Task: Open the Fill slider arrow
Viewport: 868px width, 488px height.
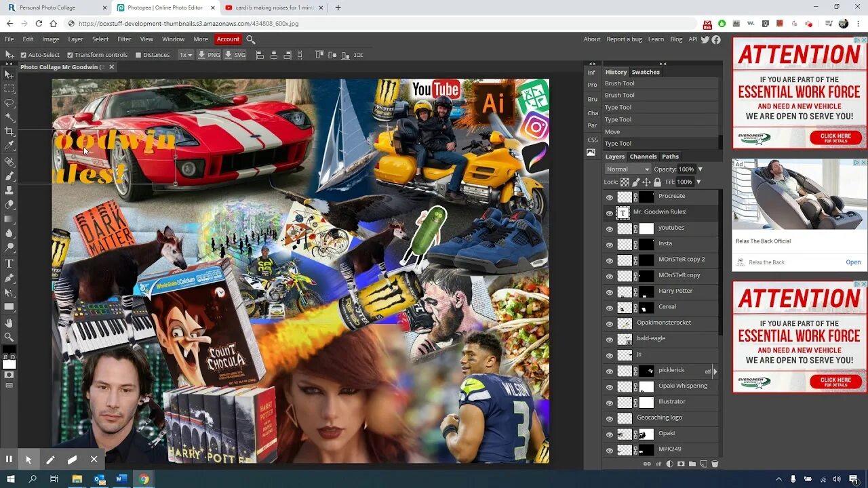Action: click(x=698, y=182)
